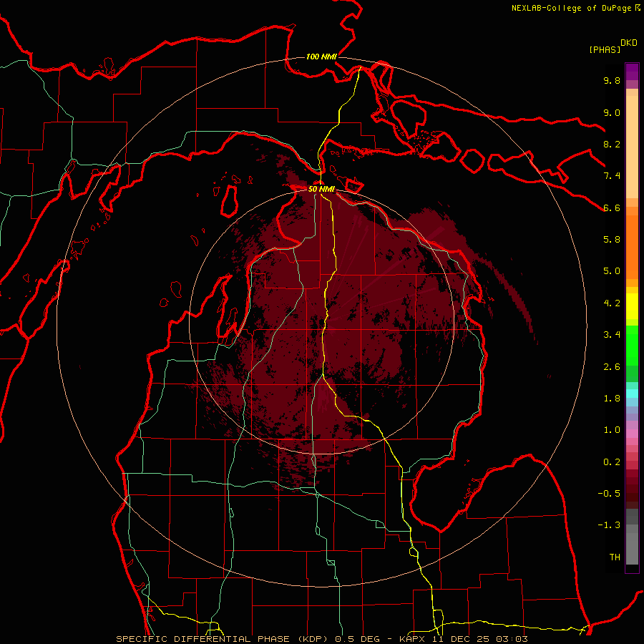The image size is (644, 644).
Task: Select the 1.0 value on the scale
Action: tap(612, 430)
